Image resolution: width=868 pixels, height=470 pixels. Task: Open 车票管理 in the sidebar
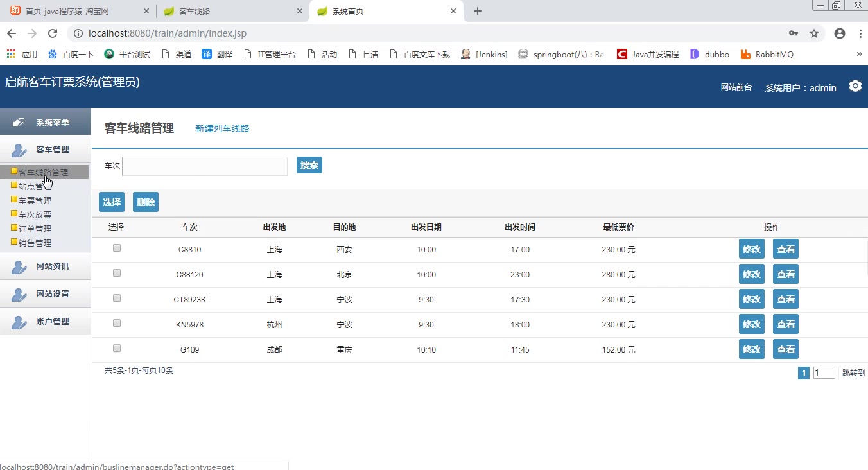pyautogui.click(x=35, y=200)
